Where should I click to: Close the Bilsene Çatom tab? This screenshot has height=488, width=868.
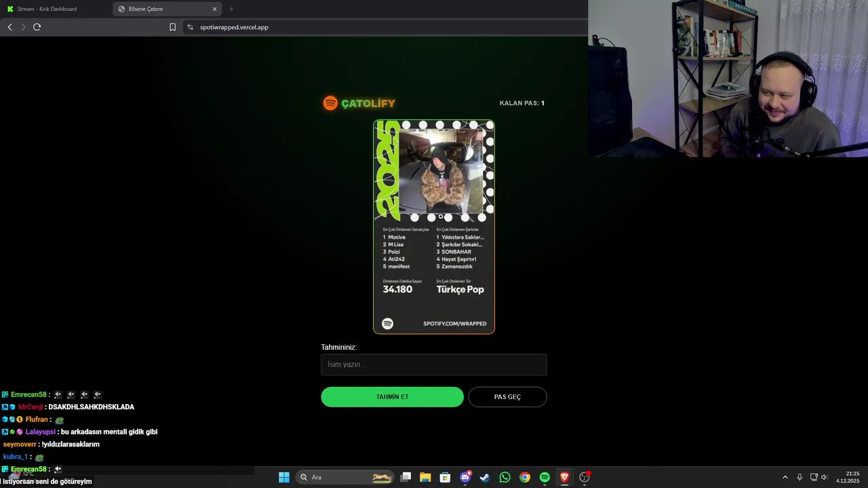215,9
